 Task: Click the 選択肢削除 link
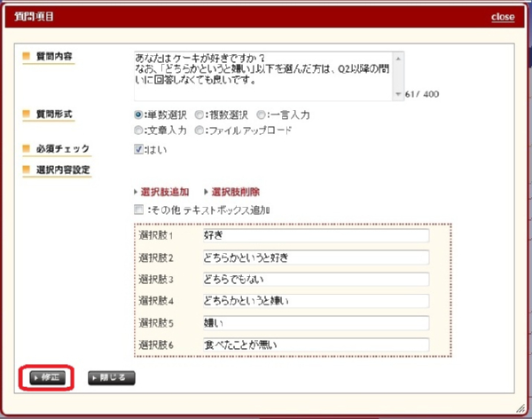pos(235,192)
